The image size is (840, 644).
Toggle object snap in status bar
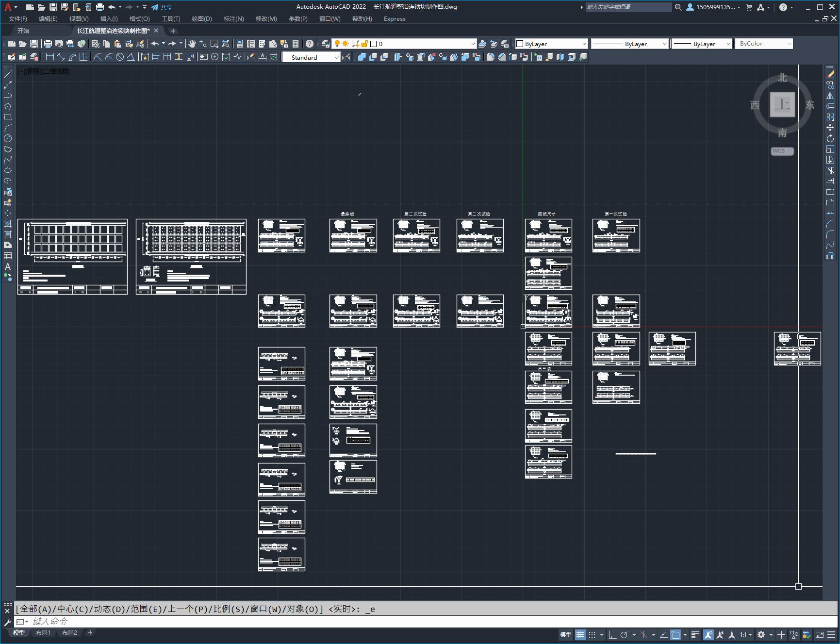pos(675,634)
